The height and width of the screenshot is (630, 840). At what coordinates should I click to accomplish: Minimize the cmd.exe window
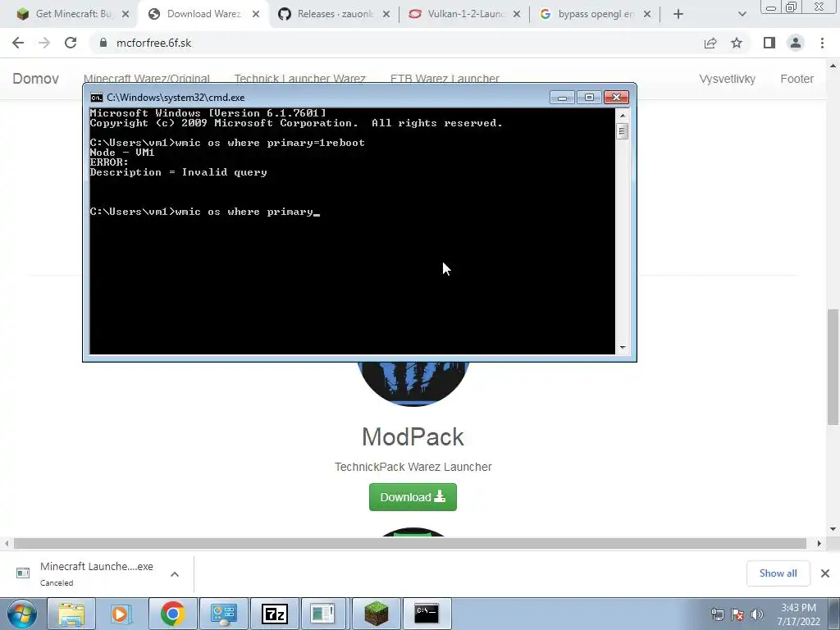click(562, 97)
